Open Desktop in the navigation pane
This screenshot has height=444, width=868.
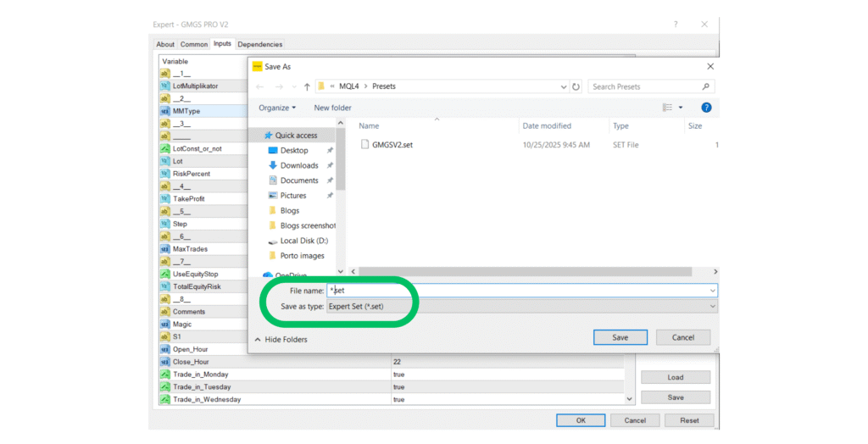click(293, 150)
